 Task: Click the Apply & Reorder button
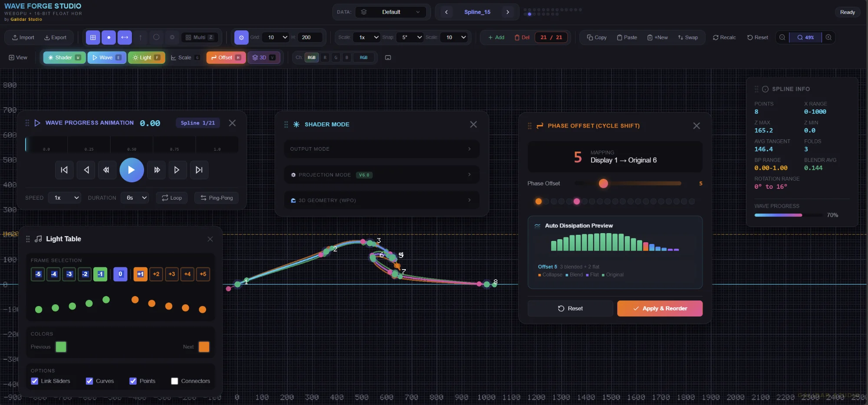659,308
